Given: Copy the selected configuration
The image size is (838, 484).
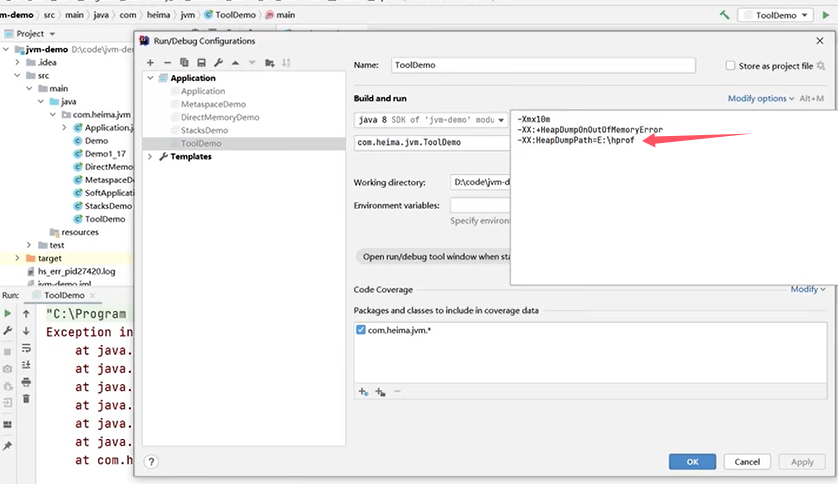Looking at the screenshot, I should point(184,63).
